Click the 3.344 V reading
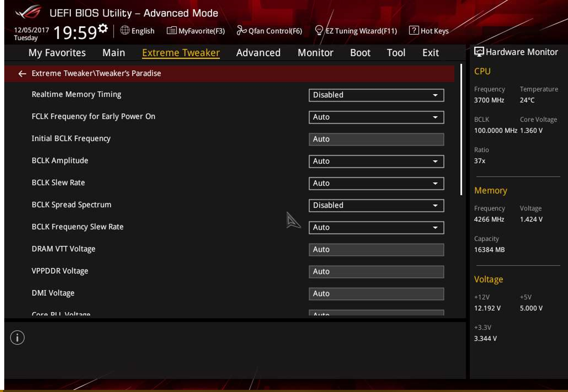 [486, 339]
